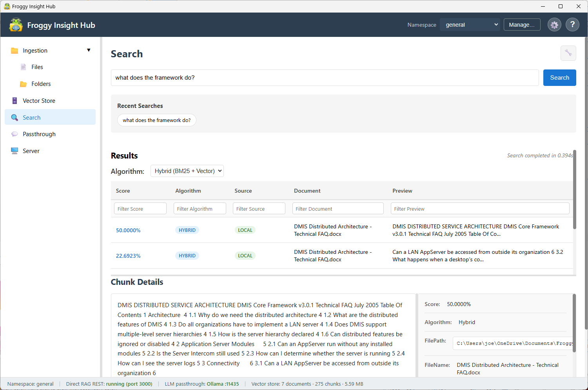Select the Search page in sidebar
The image size is (588, 390).
click(50, 117)
